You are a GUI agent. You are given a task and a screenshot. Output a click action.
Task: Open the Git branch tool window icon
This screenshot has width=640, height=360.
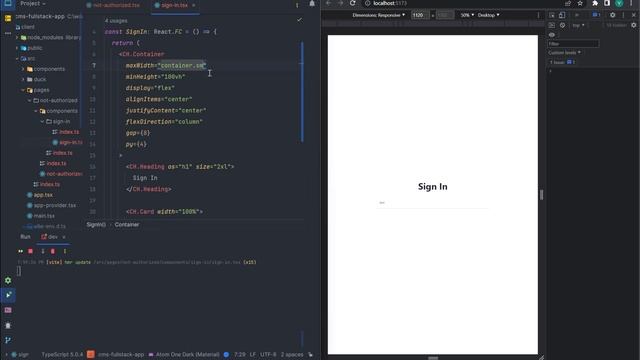click(x=8, y=340)
